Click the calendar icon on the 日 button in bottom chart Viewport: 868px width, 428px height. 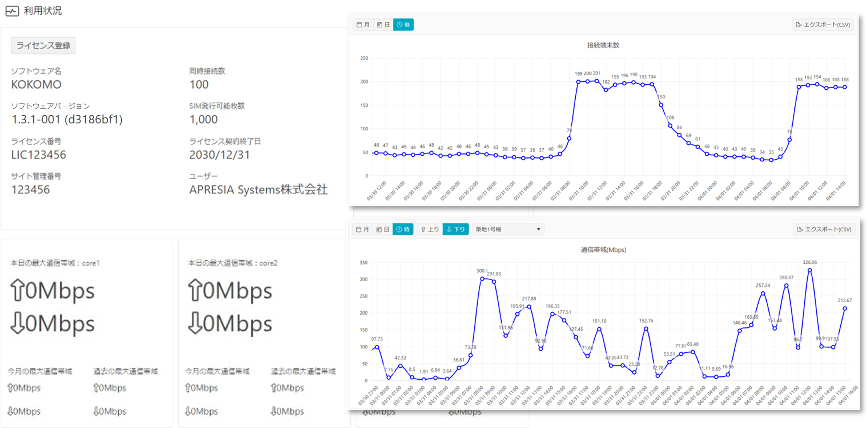(379, 229)
